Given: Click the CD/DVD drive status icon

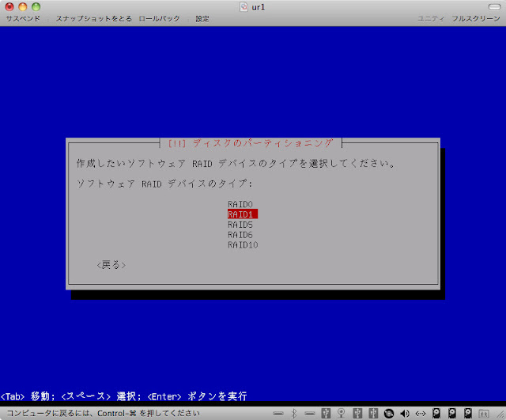Looking at the screenshot, I should tap(389, 414).
